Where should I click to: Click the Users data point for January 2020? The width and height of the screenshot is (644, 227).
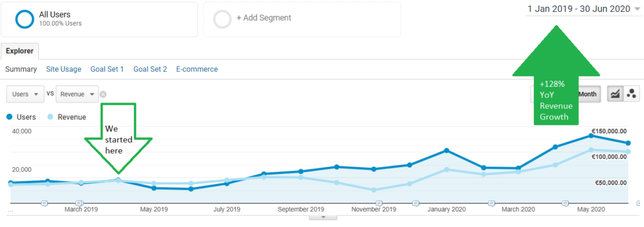point(447,151)
